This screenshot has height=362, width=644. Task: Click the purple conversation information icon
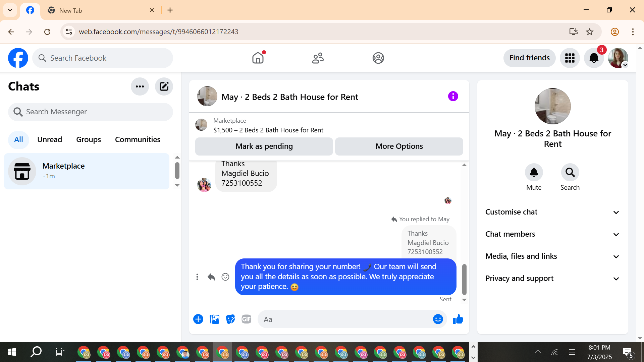pyautogui.click(x=453, y=97)
